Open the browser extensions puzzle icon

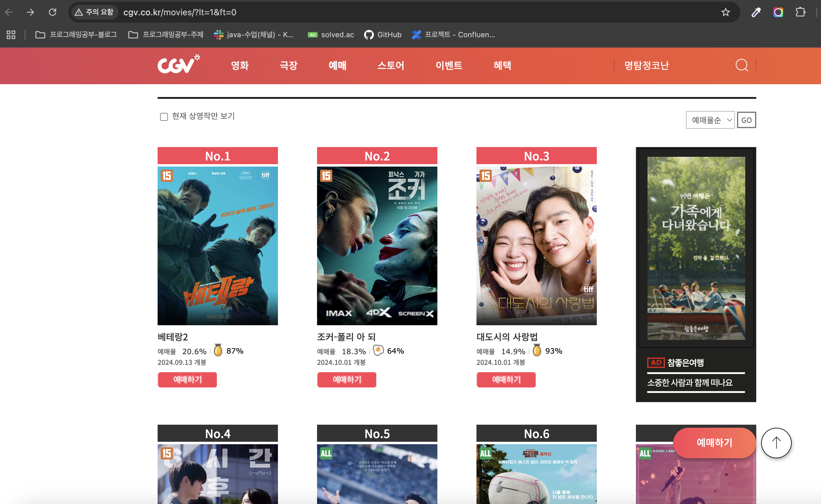pos(800,12)
